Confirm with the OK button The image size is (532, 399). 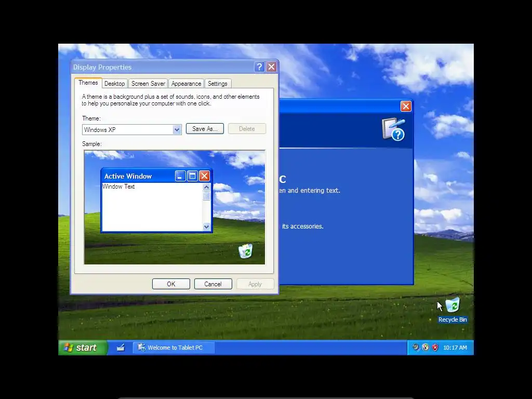(x=171, y=284)
